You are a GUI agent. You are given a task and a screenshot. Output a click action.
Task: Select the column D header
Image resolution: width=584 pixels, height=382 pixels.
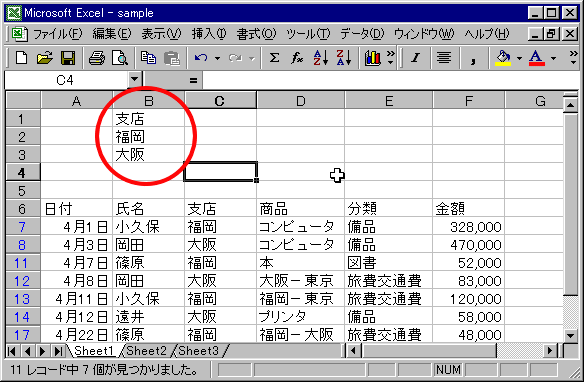coord(301,101)
